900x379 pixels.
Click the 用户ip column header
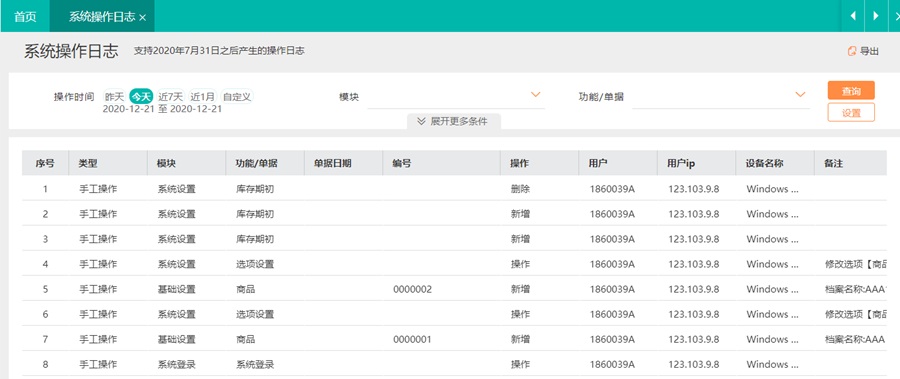click(681, 164)
